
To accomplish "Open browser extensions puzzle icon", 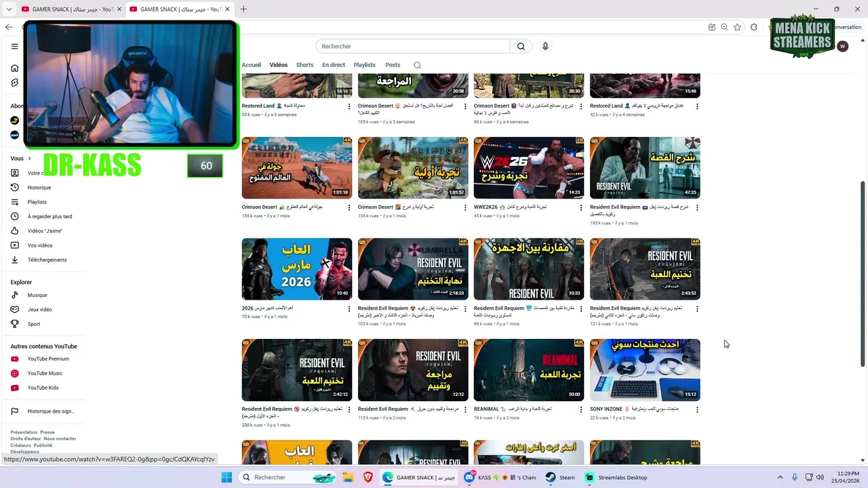I will coord(754,27).
